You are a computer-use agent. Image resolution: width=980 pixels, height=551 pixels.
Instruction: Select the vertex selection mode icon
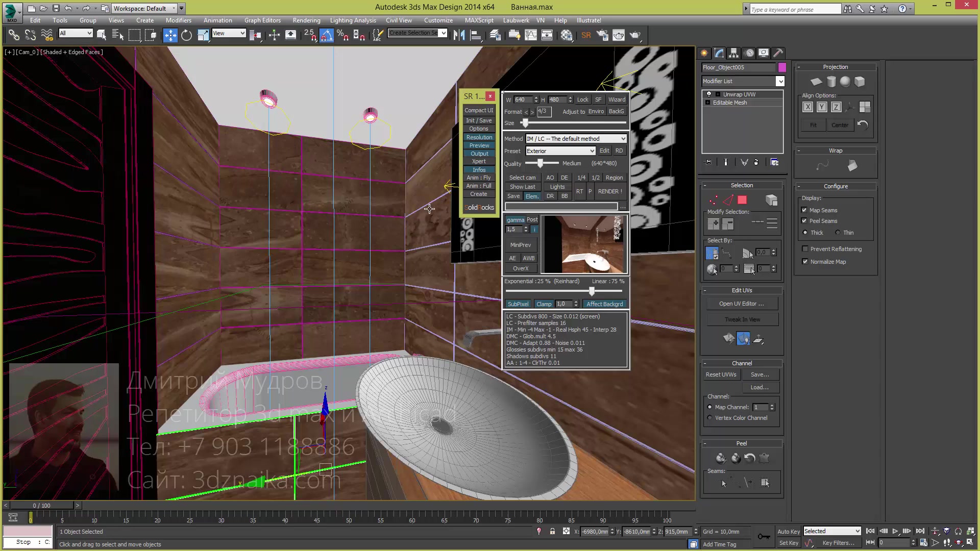pyautogui.click(x=714, y=200)
